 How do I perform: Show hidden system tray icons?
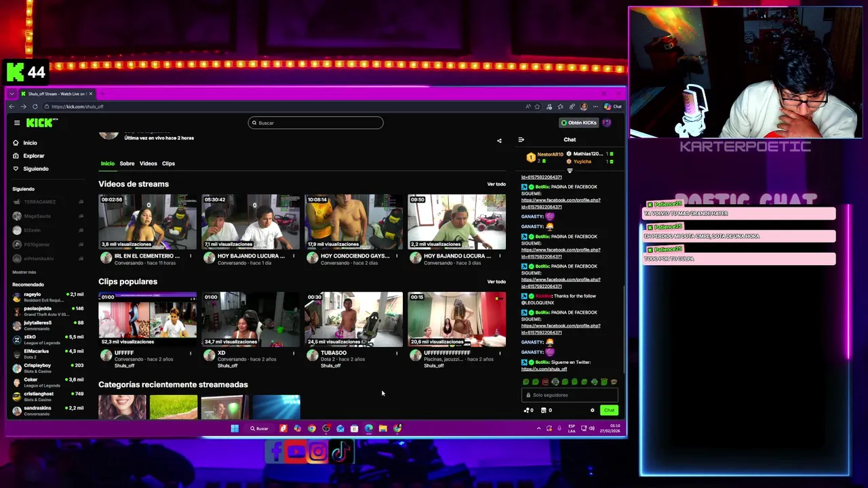[x=538, y=428]
